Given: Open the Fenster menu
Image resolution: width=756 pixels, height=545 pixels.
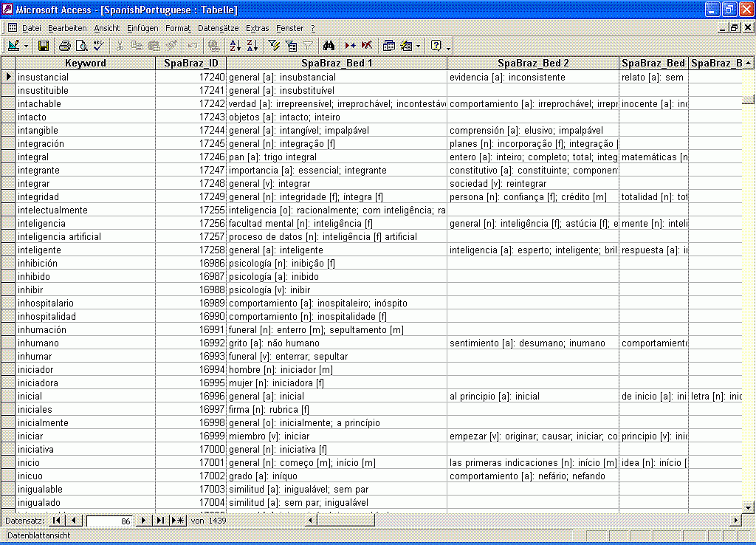Looking at the screenshot, I should click(x=289, y=29).
